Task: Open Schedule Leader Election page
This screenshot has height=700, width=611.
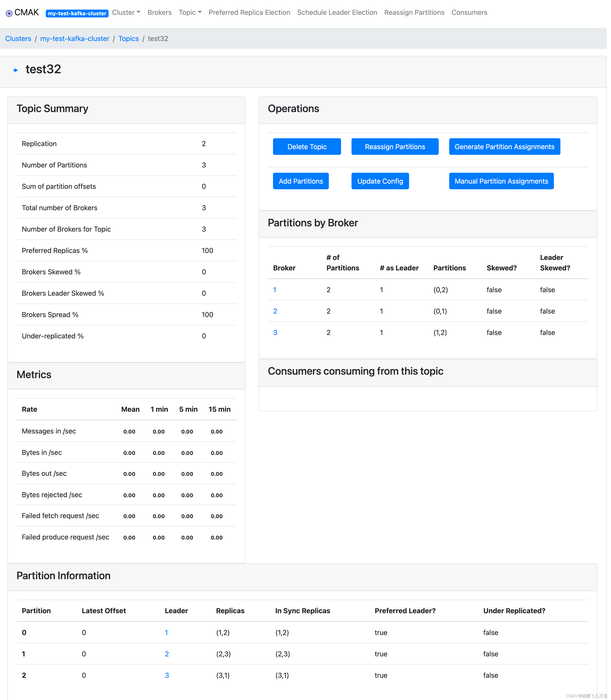Action: coord(337,13)
